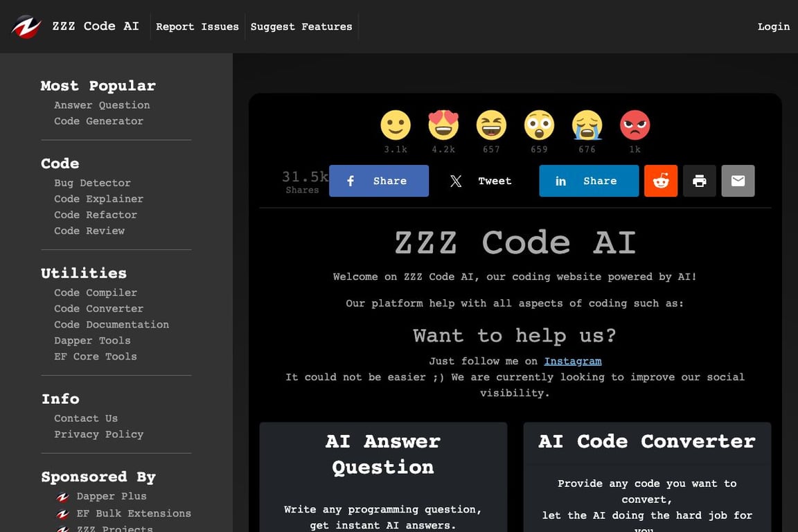
Task: React with the smiling face emoji
Action: point(396,125)
